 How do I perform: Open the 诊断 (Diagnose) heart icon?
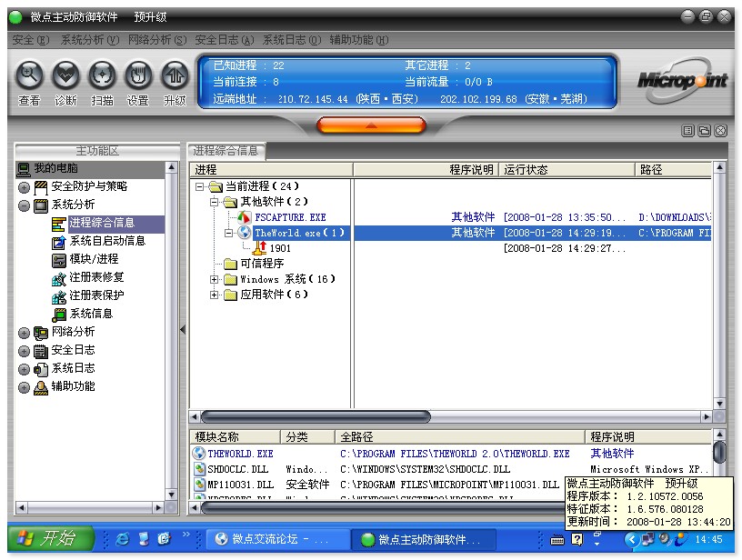[65, 75]
